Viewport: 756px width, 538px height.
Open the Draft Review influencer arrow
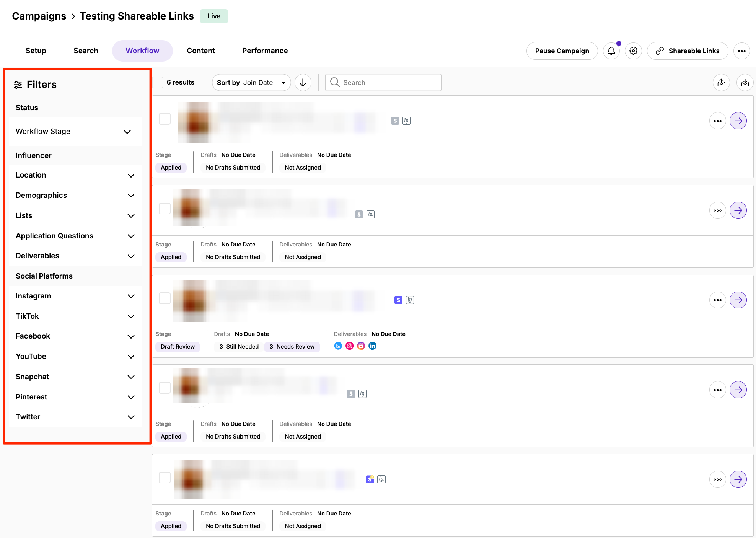coord(738,300)
